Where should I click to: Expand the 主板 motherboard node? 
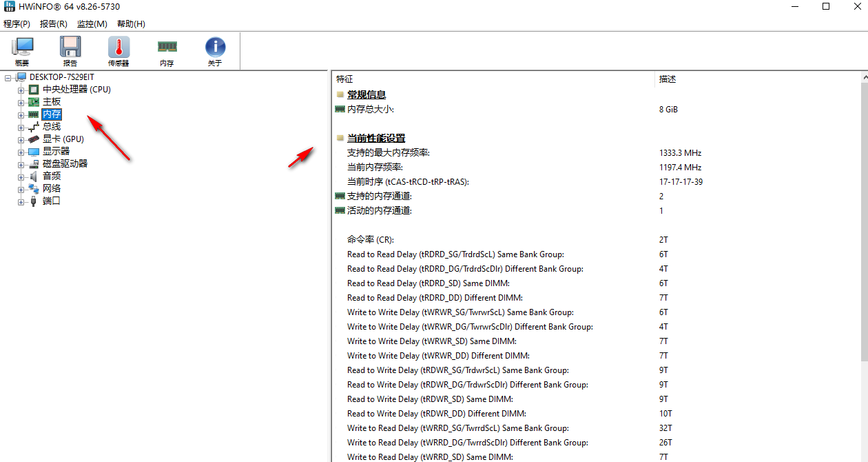[x=21, y=102]
